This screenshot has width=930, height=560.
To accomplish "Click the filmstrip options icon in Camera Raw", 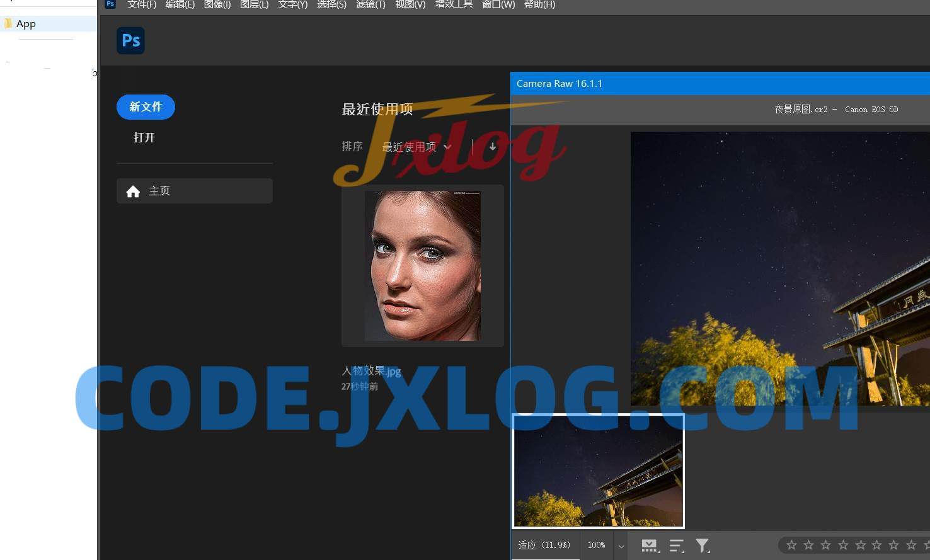I will coord(650,546).
